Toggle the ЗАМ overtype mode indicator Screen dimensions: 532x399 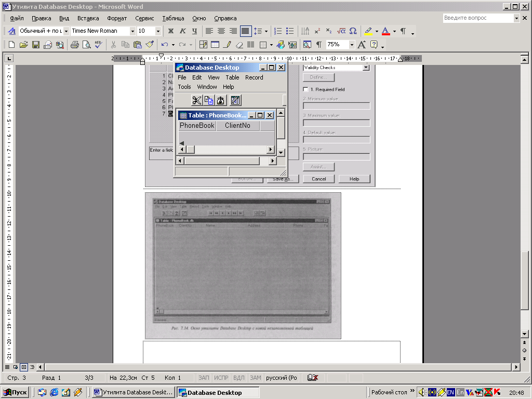coord(256,378)
